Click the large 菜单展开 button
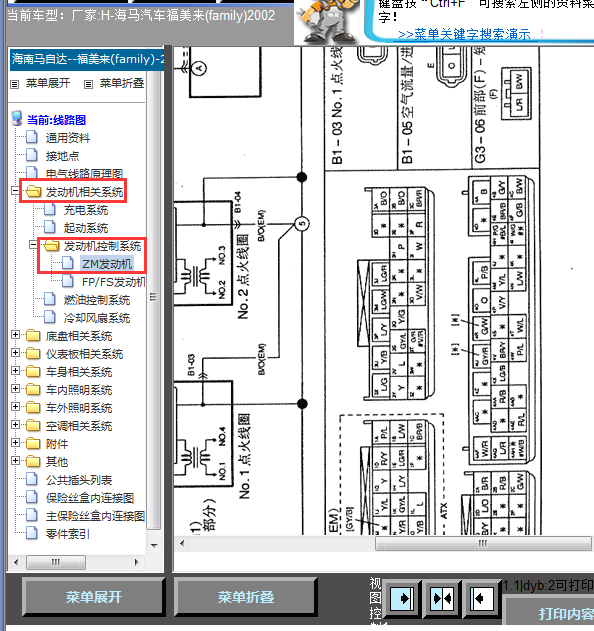Screen dimensions: 594x631 point(94,596)
